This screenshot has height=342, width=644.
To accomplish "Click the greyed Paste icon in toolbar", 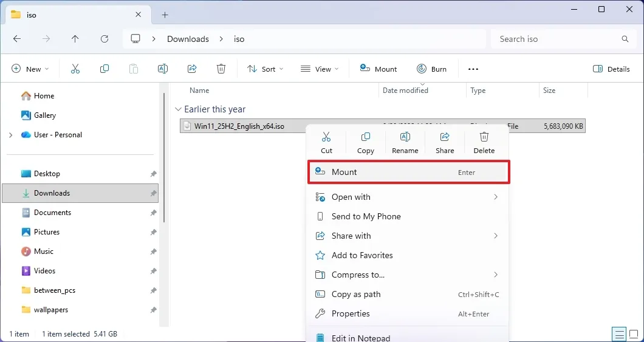I will click(134, 69).
